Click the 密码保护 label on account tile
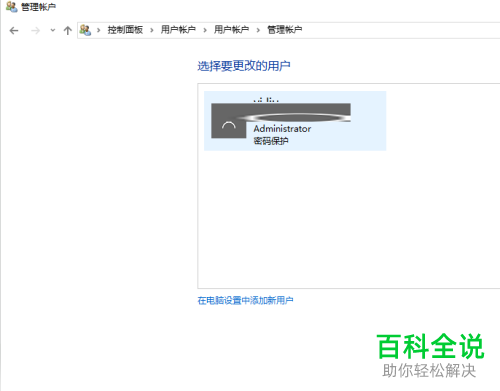The width and height of the screenshot is (500, 391). (271, 141)
